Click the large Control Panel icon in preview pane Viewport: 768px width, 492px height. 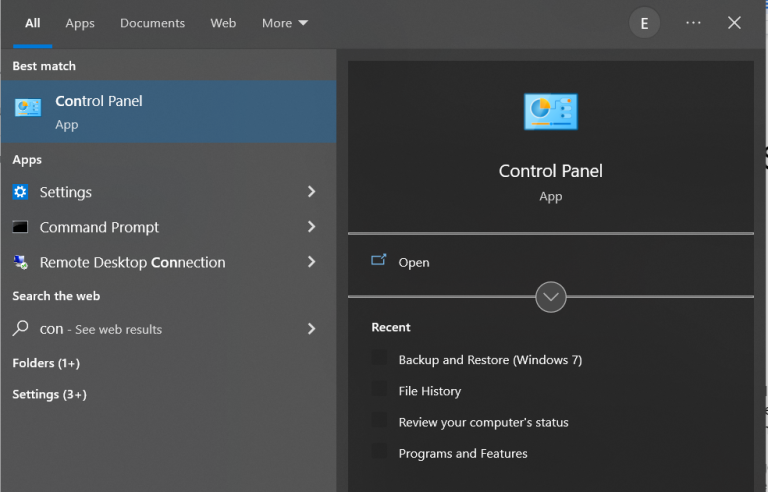click(x=551, y=112)
